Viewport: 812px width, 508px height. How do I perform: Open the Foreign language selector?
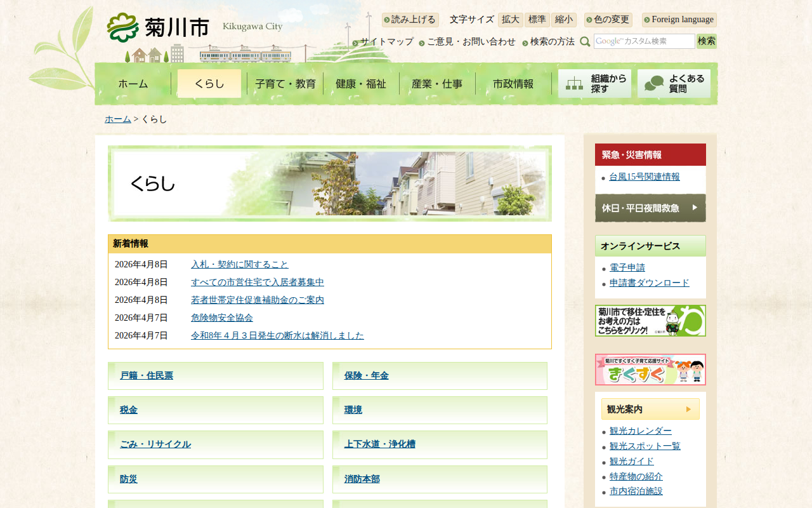click(679, 20)
